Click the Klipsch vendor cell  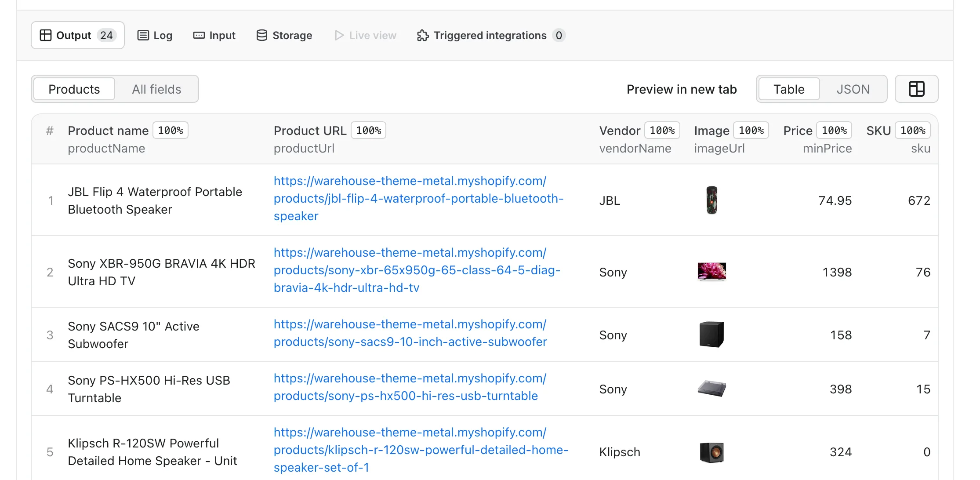[x=620, y=452]
